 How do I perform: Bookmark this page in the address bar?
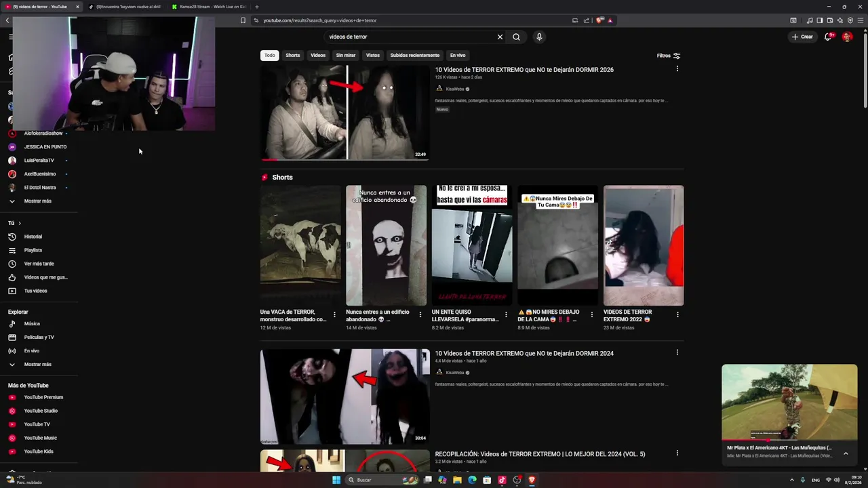pos(243,20)
